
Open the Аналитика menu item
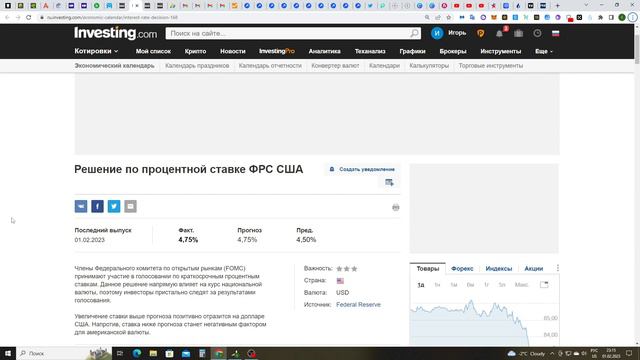point(324,51)
